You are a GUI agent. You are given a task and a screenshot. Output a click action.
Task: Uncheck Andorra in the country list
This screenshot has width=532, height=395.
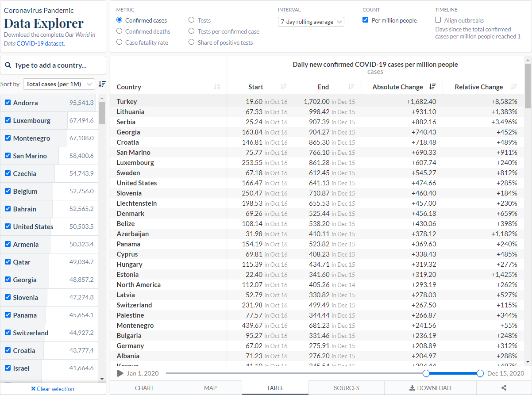pyautogui.click(x=8, y=103)
